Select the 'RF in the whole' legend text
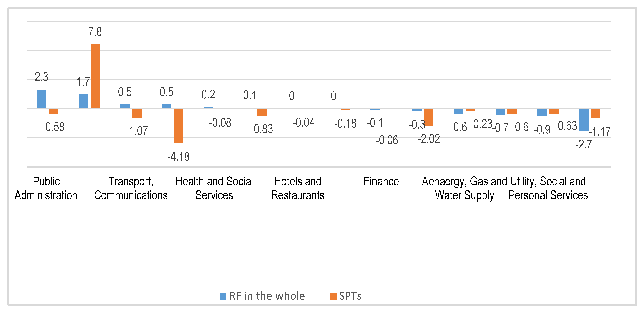 click(x=267, y=296)
